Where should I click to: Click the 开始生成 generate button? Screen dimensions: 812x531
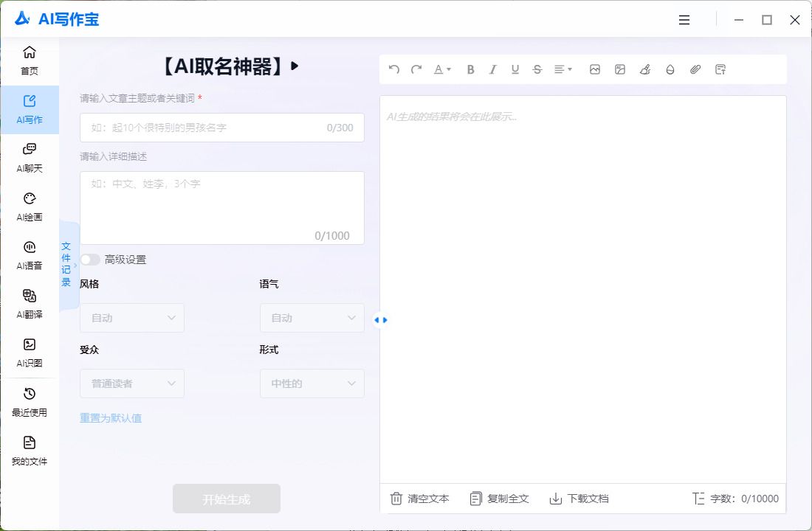coord(227,499)
